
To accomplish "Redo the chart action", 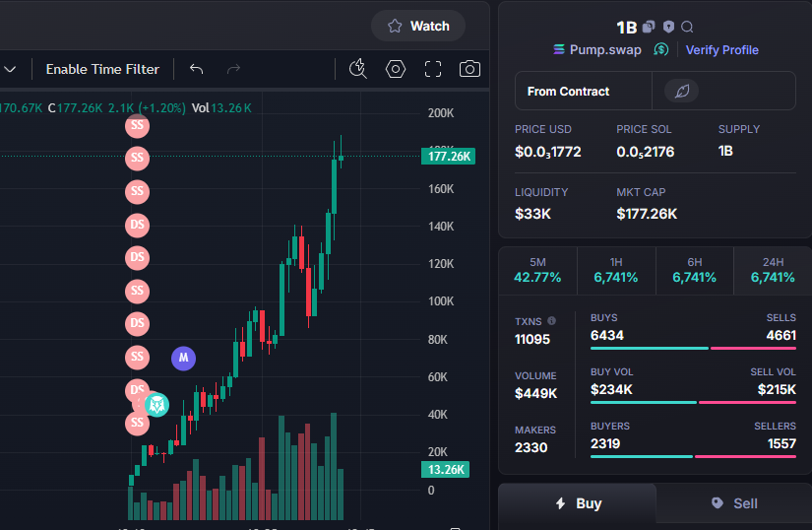I will click(x=233, y=69).
